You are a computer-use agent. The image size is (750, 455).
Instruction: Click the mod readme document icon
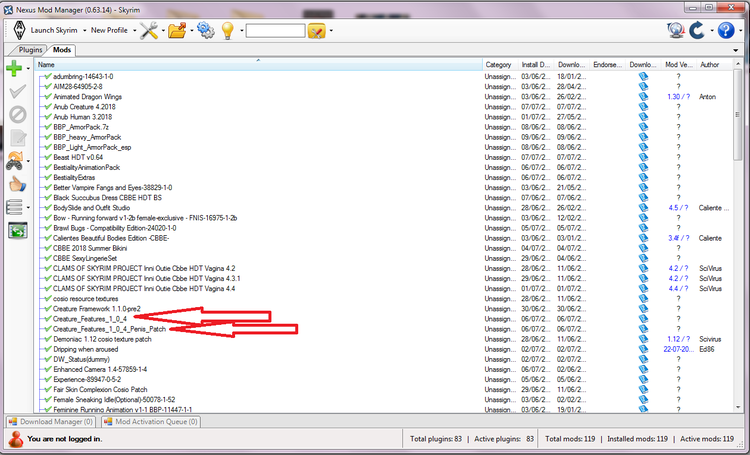[x=18, y=138]
